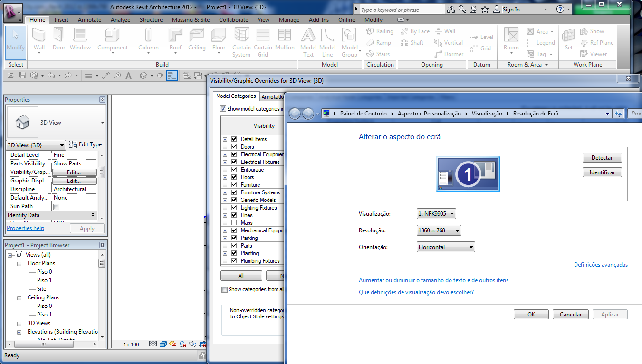Go to the Structure ribbon tab
This screenshot has height=364, width=642.
[151, 20]
